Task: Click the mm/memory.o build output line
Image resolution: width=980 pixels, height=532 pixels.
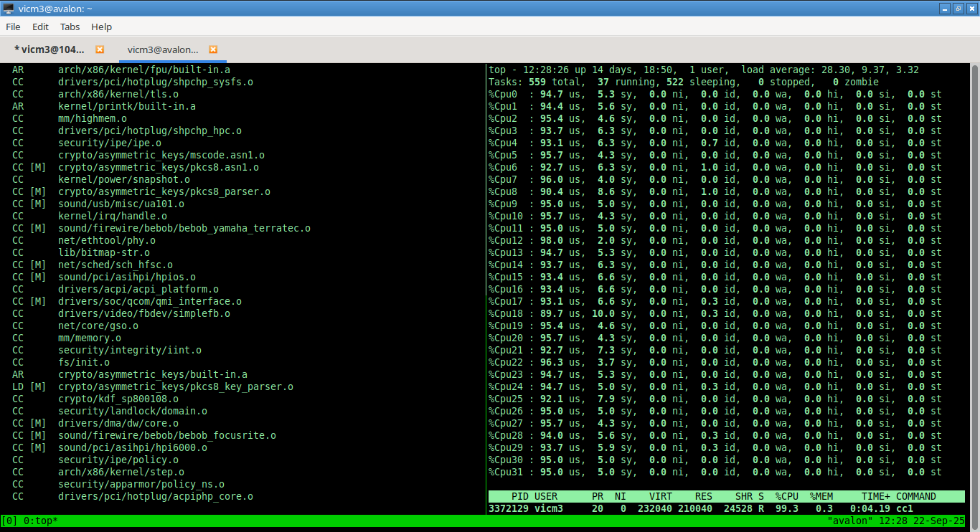Action: point(89,338)
